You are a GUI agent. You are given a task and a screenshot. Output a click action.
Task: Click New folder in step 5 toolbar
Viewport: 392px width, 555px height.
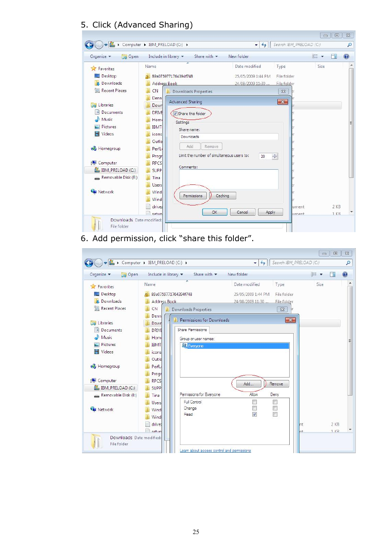tap(238, 57)
